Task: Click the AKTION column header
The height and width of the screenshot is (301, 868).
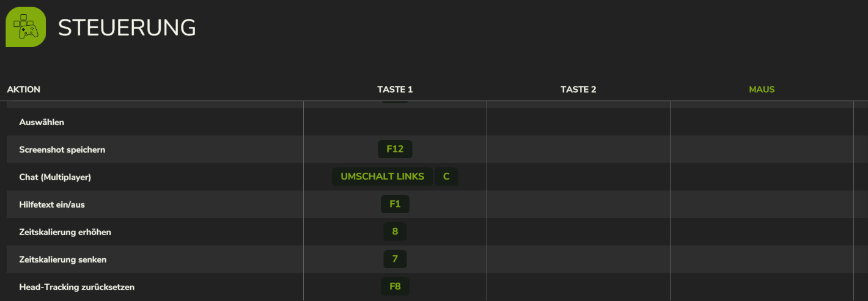Action: coord(24,89)
